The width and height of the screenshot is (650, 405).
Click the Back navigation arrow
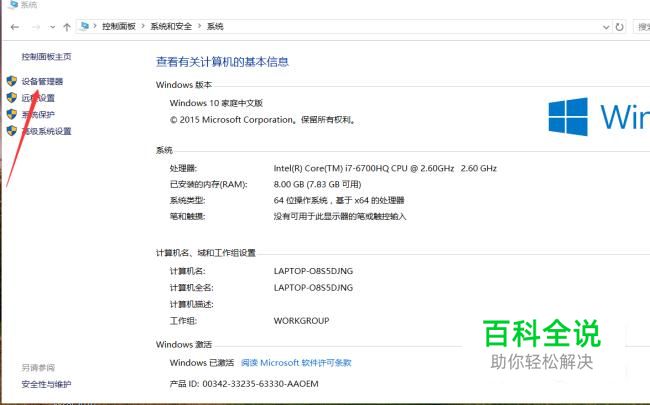click(x=15, y=27)
